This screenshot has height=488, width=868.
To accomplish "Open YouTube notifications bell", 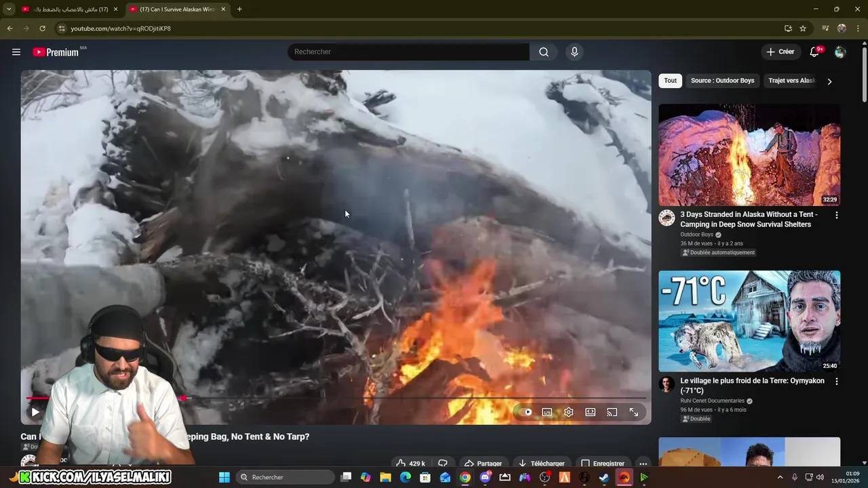I will [814, 52].
